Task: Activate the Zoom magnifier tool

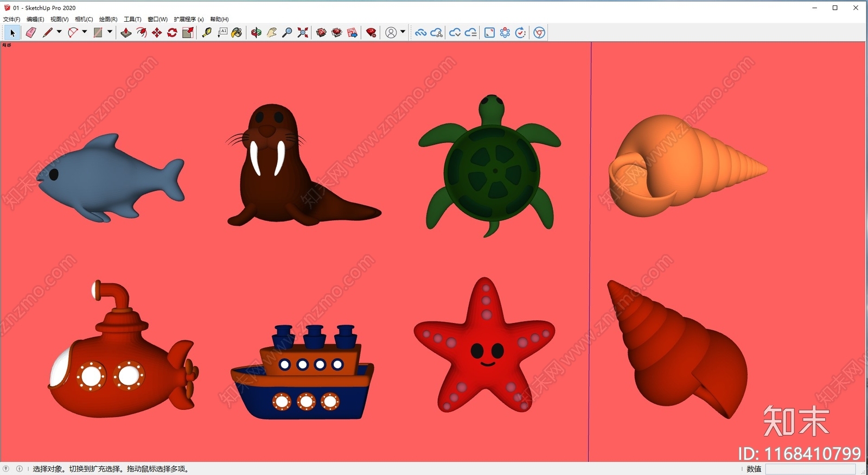Action: [x=288, y=33]
